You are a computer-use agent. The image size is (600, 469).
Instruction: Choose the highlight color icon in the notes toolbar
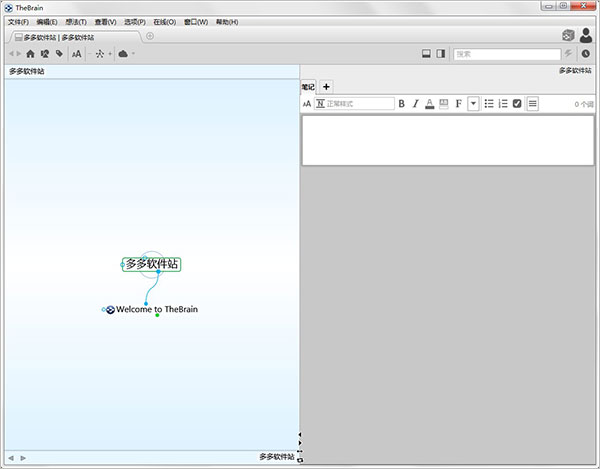[x=444, y=104]
